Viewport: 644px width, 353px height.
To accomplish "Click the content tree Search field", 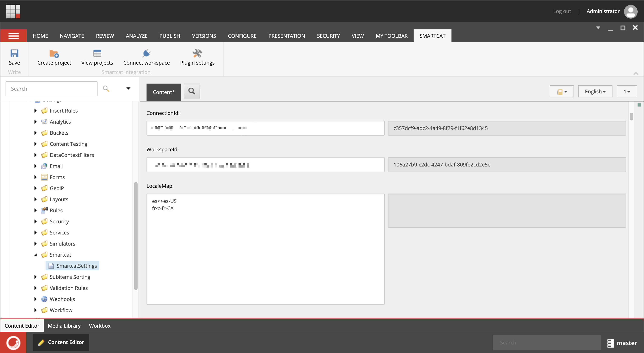I will (x=52, y=88).
